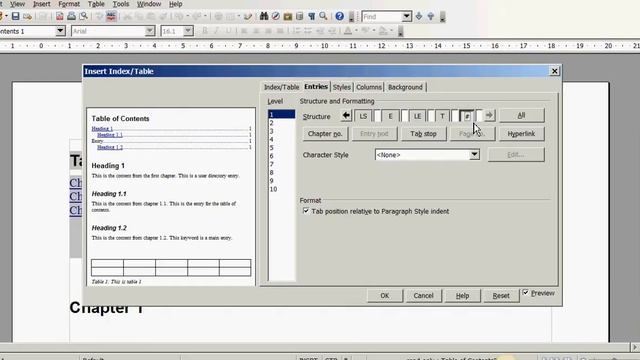Open the Arial font name dropdown
Screen dimensions: 640x360
click(150, 31)
